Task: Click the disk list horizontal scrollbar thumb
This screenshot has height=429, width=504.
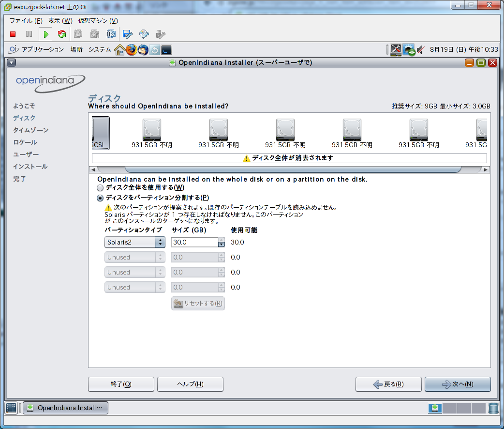Action: (293, 169)
